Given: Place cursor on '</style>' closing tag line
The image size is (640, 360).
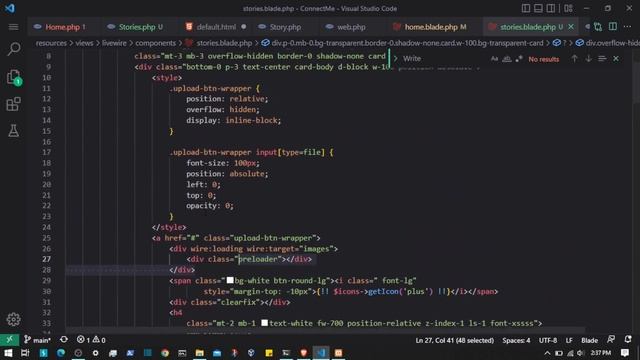Looking at the screenshot, I should [169, 227].
